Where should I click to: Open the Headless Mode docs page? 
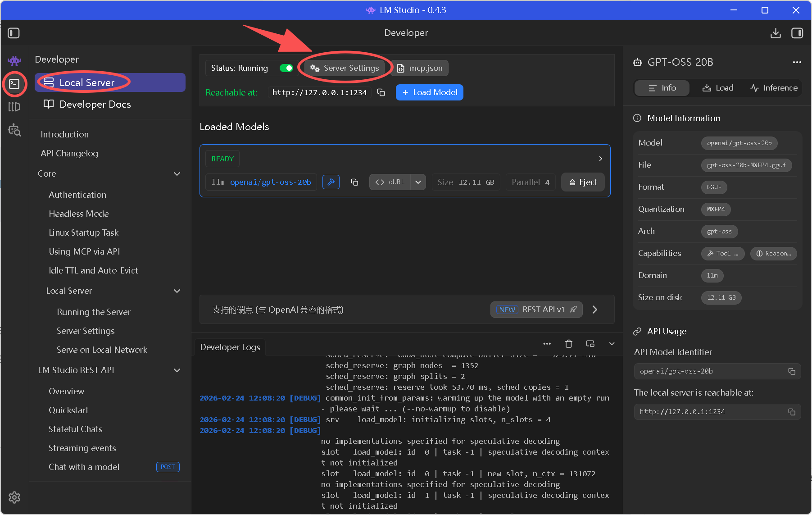[x=79, y=214]
